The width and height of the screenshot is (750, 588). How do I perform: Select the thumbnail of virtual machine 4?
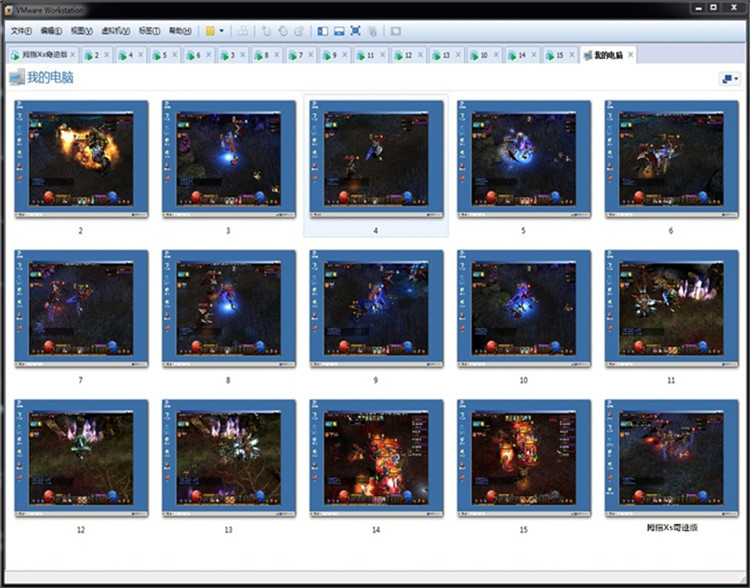tap(376, 159)
